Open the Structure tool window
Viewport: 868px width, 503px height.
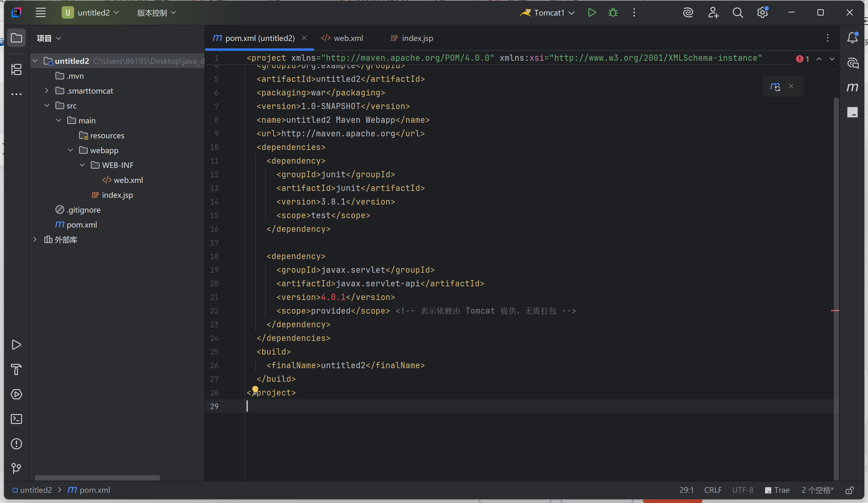pos(16,69)
